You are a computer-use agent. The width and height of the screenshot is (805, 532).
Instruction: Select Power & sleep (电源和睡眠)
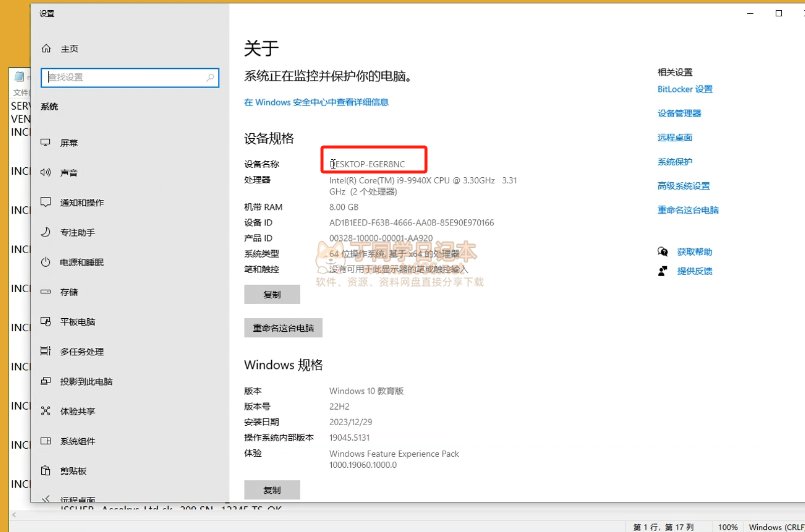[81, 262]
